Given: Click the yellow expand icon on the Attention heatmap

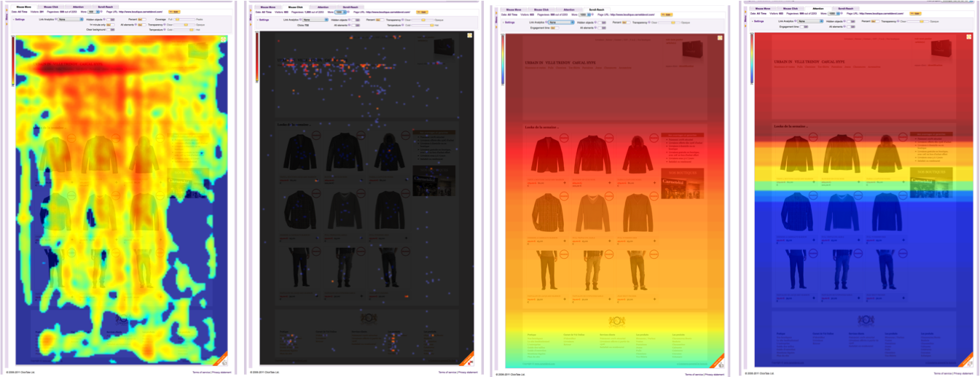Looking at the screenshot, I should click(969, 36).
